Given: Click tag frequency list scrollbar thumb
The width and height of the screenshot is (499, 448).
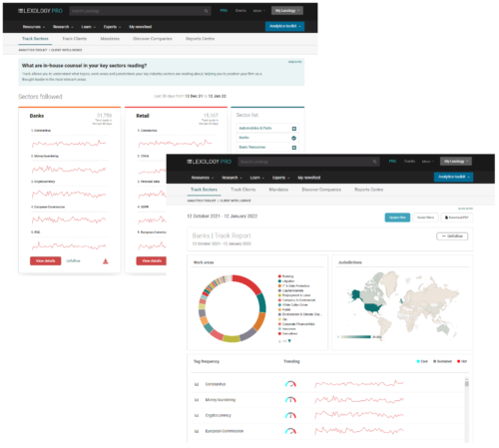Looking at the screenshot, I should [467, 384].
